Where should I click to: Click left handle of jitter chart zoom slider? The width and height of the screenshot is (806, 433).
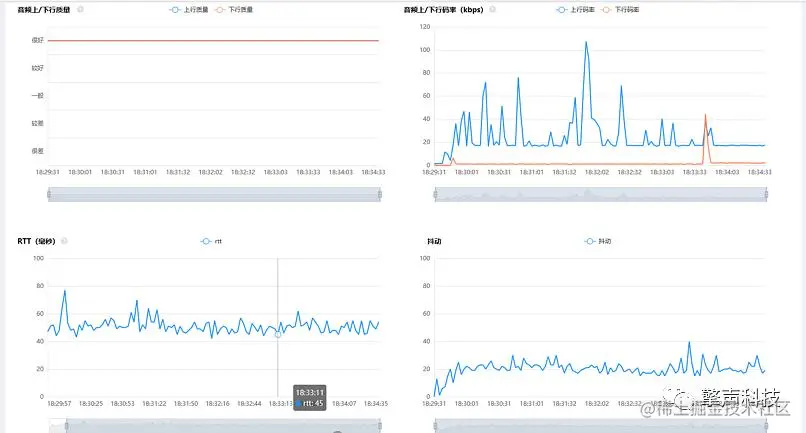[x=435, y=426]
